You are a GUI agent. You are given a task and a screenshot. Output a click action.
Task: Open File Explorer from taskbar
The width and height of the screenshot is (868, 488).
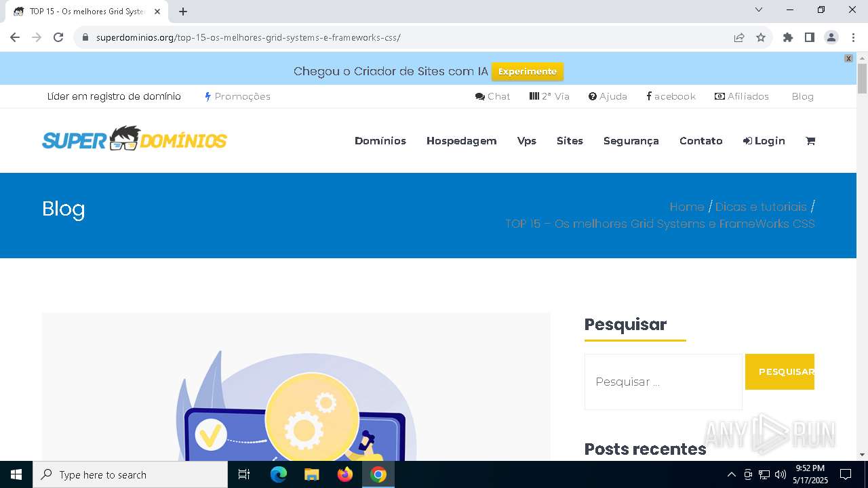311,474
